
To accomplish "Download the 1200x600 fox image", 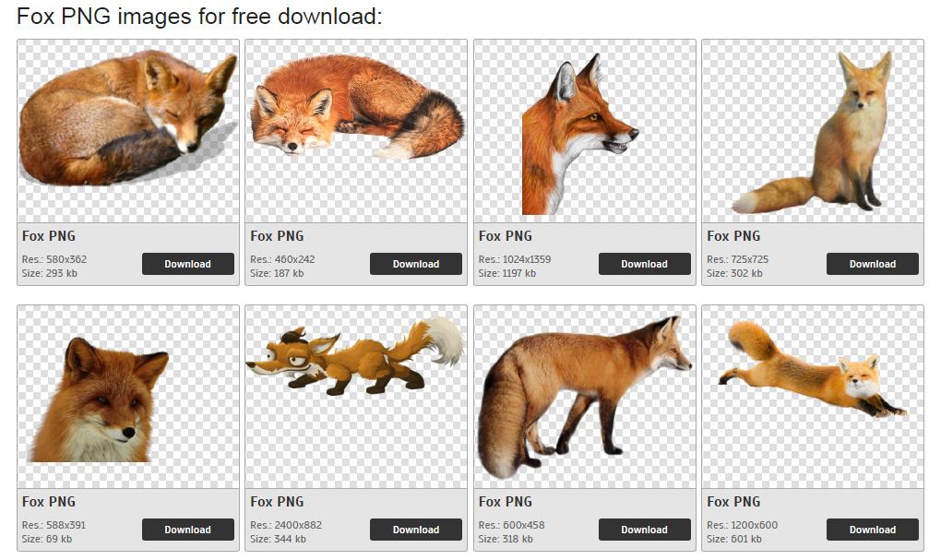I will click(872, 530).
